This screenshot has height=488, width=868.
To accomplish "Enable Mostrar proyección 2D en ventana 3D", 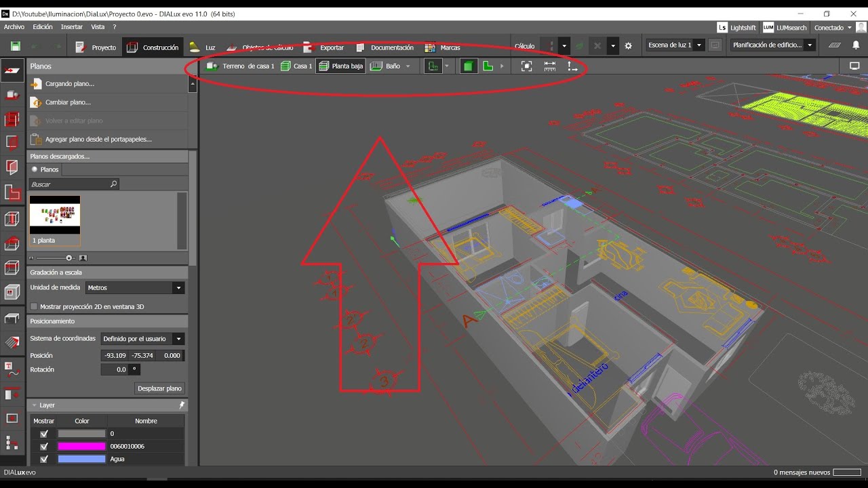I will click(34, 306).
